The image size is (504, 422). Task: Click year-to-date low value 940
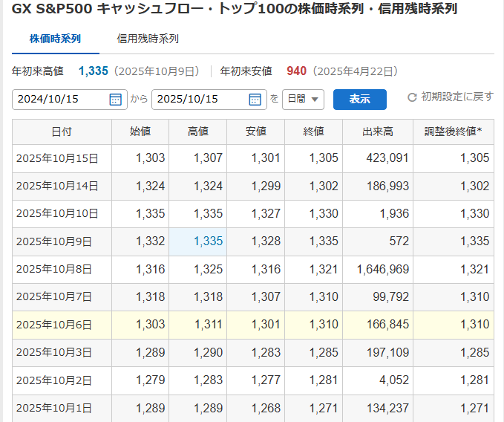coord(296,71)
